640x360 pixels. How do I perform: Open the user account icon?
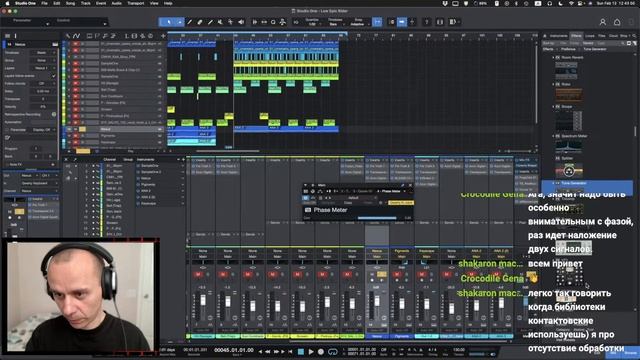tap(602, 22)
